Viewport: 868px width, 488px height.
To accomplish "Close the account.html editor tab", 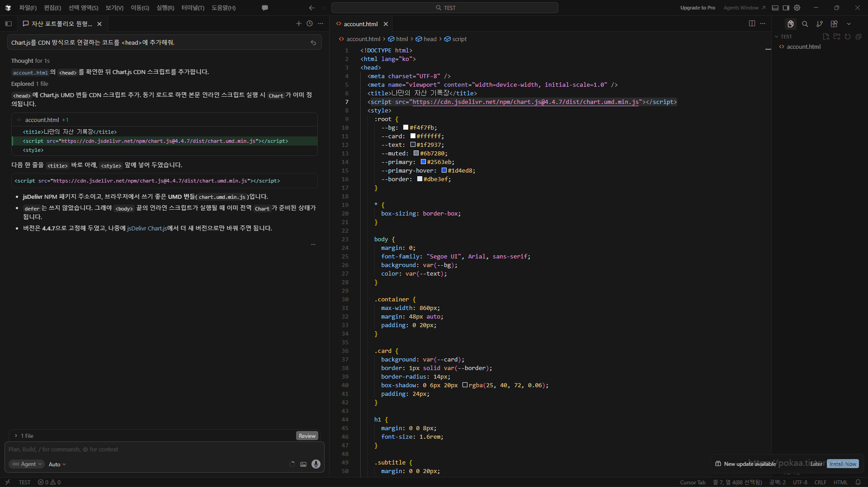I will (386, 24).
